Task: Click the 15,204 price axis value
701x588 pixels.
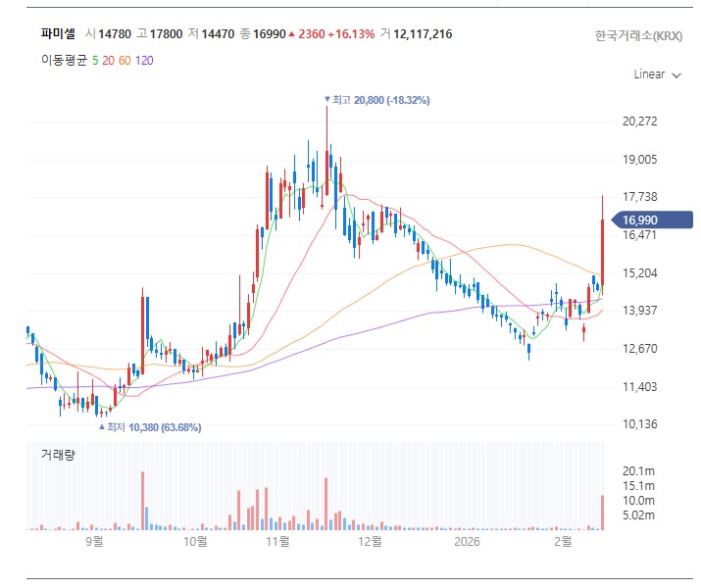Action: [640, 273]
